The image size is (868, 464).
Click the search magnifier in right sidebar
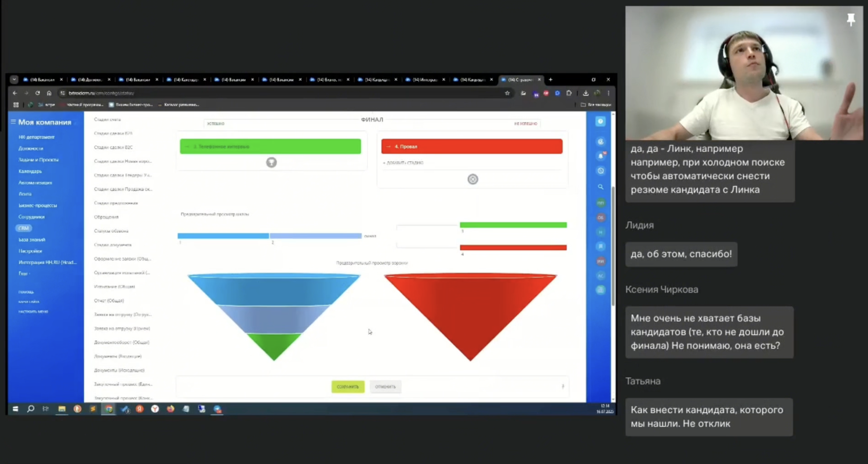(x=601, y=186)
